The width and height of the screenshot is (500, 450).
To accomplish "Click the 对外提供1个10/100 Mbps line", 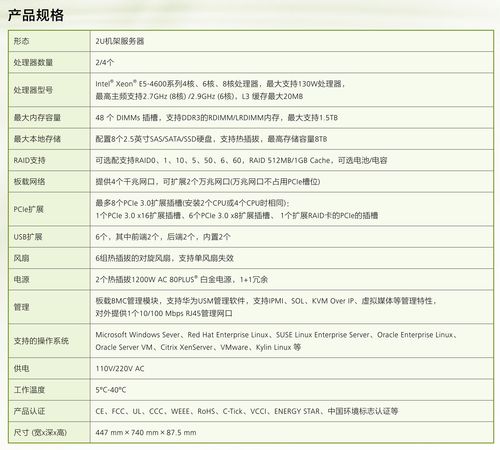I will coord(164,314).
